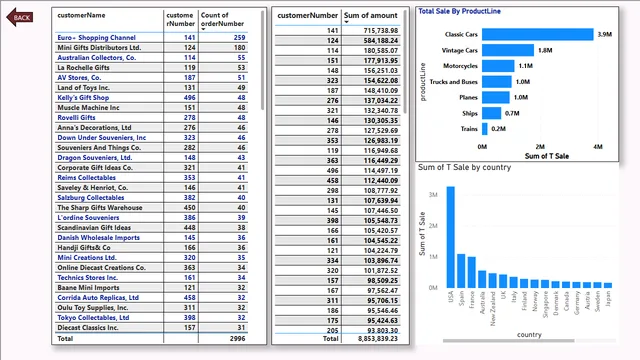Select Mini Gifts Distributors Ltd. row
Image resolution: width=640 pixels, height=360 pixels.
151,47
